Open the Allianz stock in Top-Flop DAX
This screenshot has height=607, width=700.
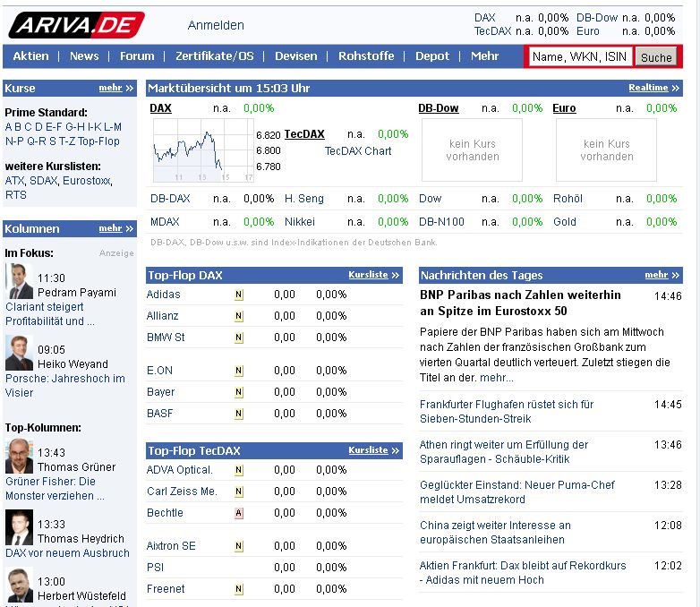point(163,316)
